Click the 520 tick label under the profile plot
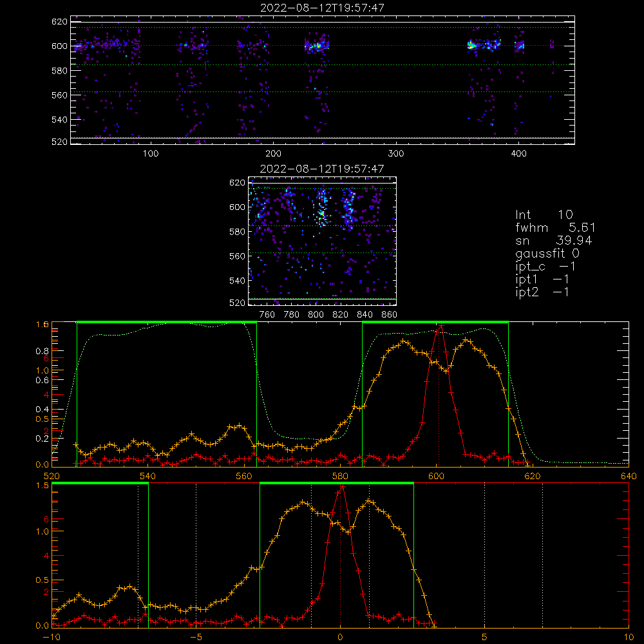Image resolution: width=644 pixels, height=644 pixels. pyautogui.click(x=52, y=476)
